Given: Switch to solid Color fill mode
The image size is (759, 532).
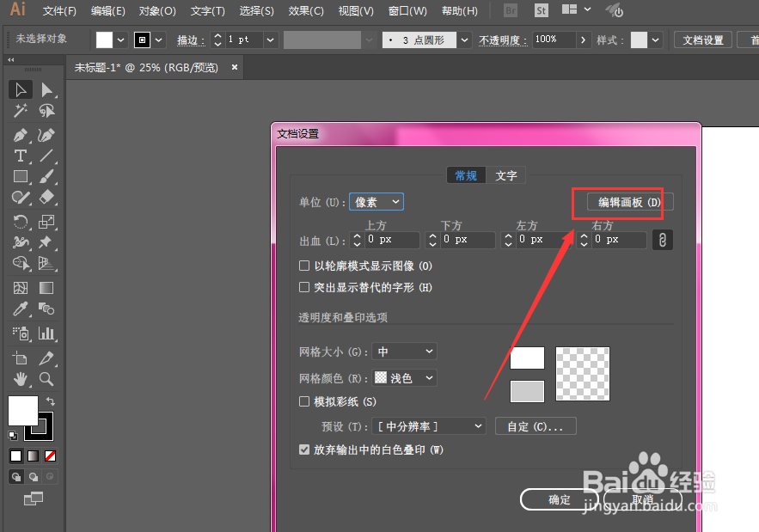Looking at the screenshot, I should click(x=16, y=456).
